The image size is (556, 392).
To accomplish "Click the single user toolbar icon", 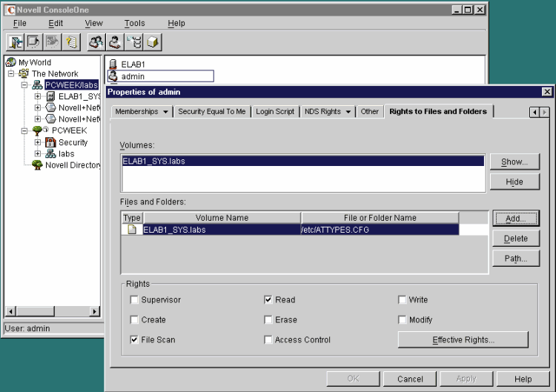I will [x=115, y=42].
